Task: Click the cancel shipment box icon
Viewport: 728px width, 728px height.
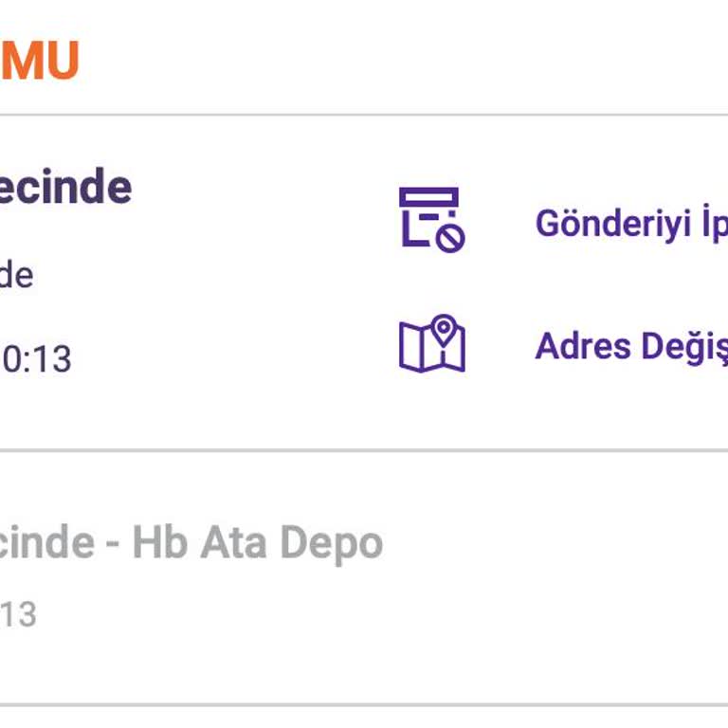Action: pyautogui.click(x=428, y=217)
